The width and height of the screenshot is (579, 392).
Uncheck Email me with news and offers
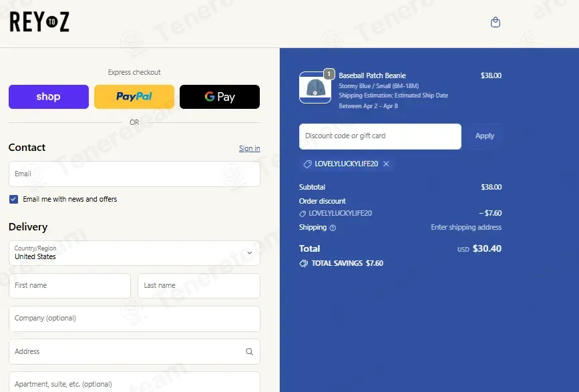[13, 199]
